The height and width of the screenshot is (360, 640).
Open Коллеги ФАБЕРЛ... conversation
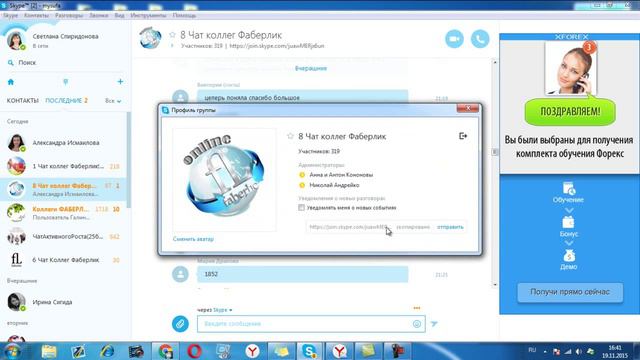pyautogui.click(x=63, y=213)
